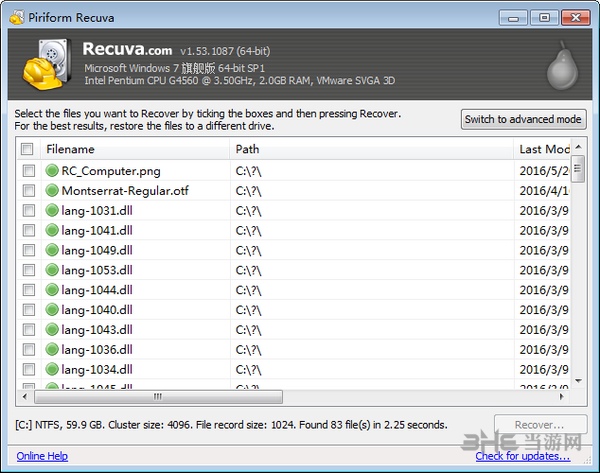This screenshot has height=473, width=600.
Task: Select the lang-1049.dll filename
Action: [x=97, y=250]
